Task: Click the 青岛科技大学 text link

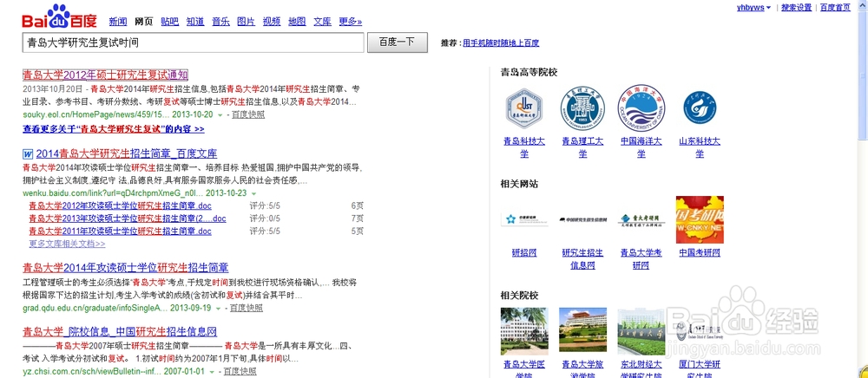Action: click(x=524, y=147)
